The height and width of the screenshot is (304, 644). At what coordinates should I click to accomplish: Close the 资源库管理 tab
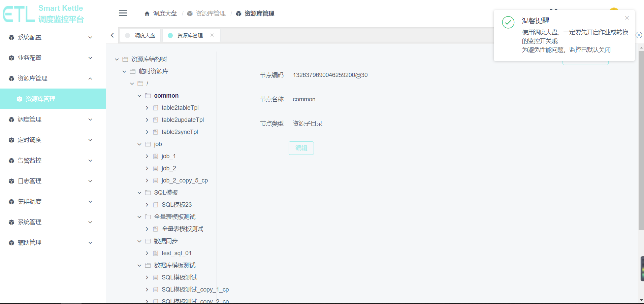click(212, 35)
